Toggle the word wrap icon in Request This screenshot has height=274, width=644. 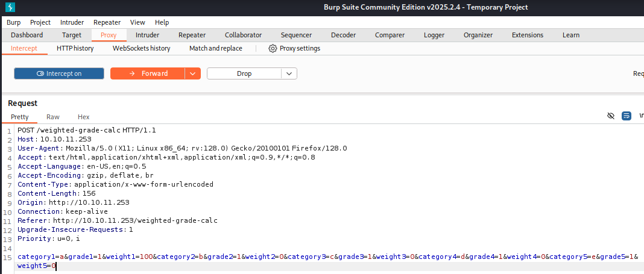pos(627,116)
